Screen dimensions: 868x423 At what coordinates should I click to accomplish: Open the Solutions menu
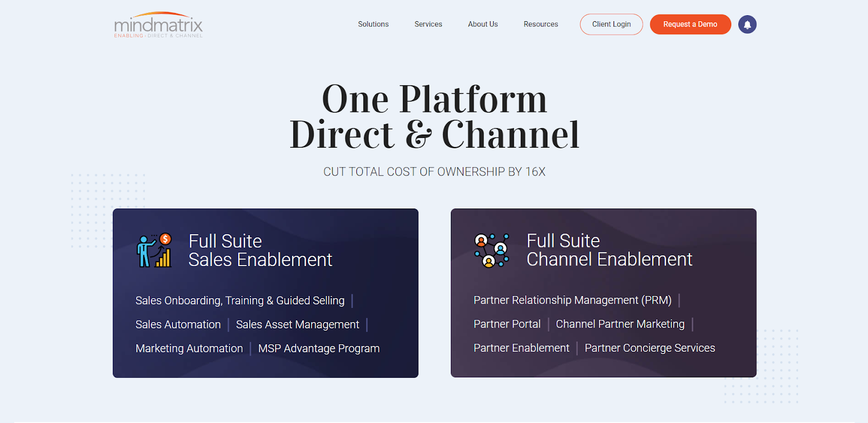coord(373,24)
